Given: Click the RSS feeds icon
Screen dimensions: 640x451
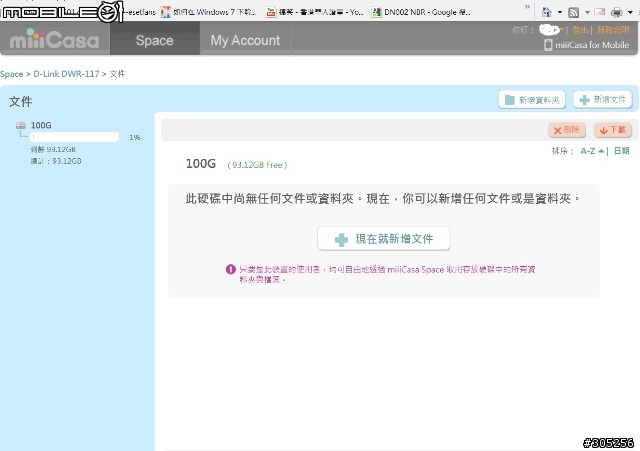Looking at the screenshot, I should click(x=573, y=12).
